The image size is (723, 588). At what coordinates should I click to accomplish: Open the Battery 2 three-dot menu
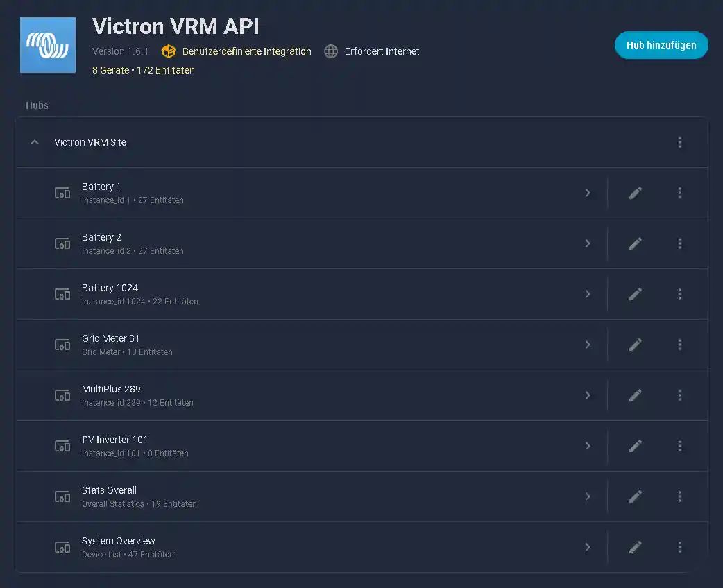click(x=680, y=244)
